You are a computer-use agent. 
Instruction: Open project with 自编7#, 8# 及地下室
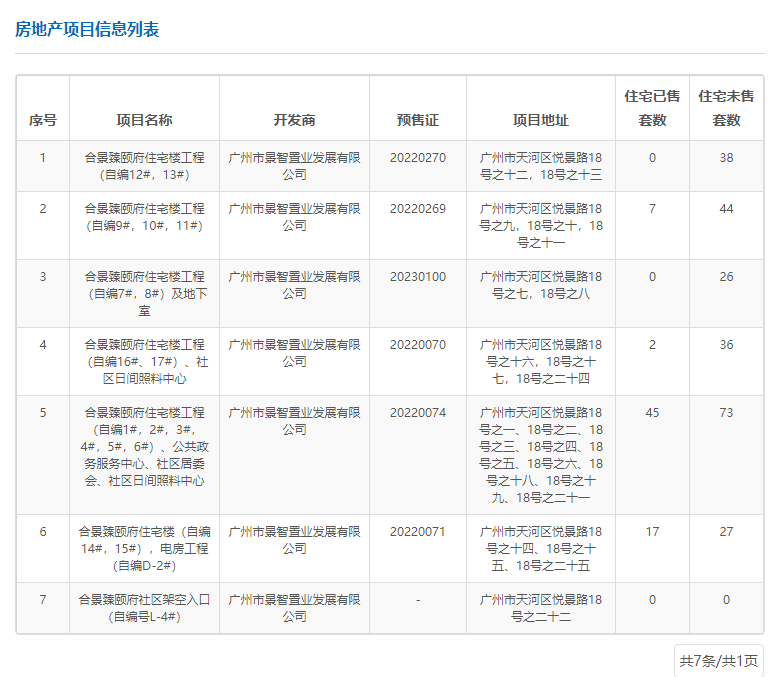coord(144,294)
